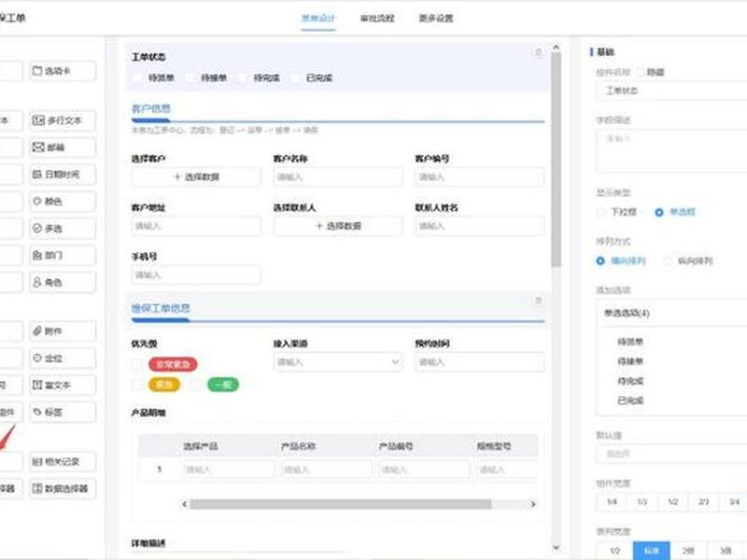
Task: Add the 多行文本 multiline text component
Action: tap(63, 120)
